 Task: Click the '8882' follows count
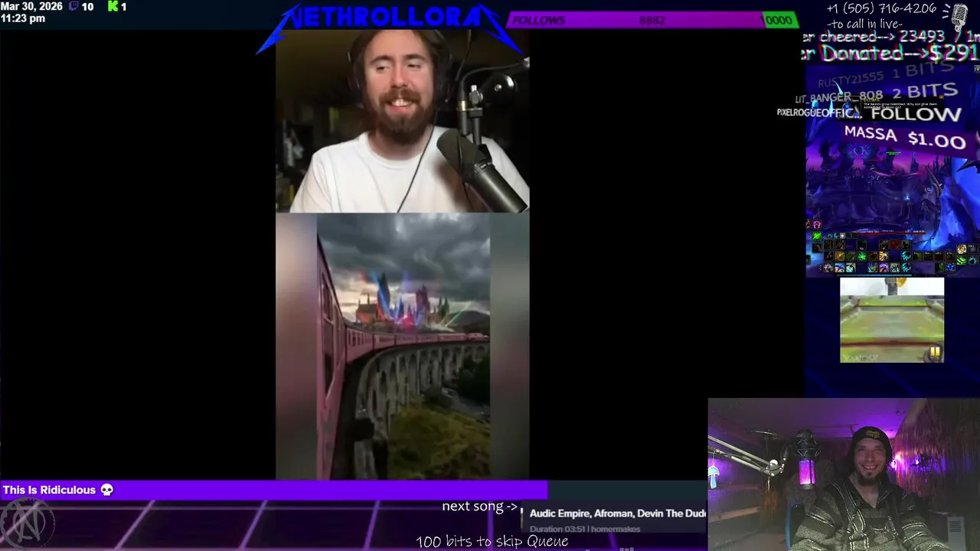652,21
